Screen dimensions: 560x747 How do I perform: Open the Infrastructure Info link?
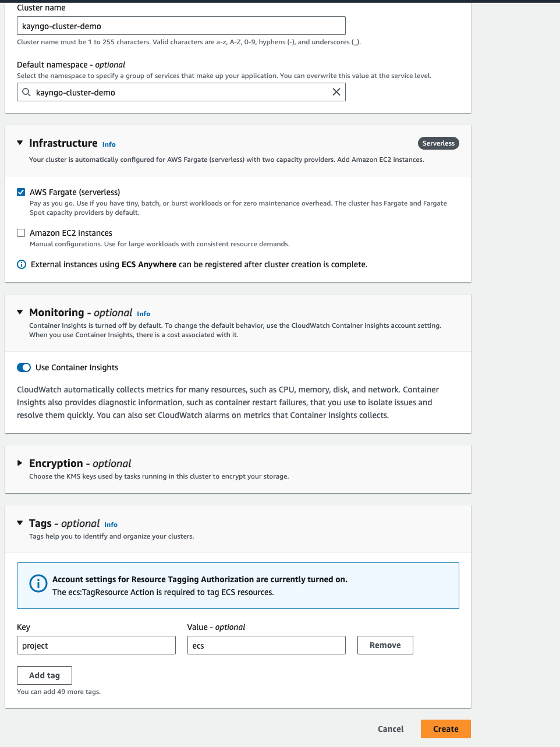(109, 144)
